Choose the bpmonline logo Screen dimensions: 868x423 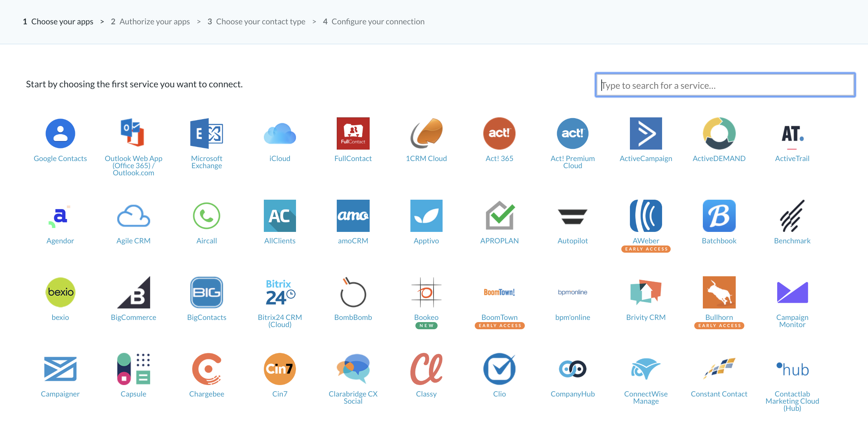[573, 292]
